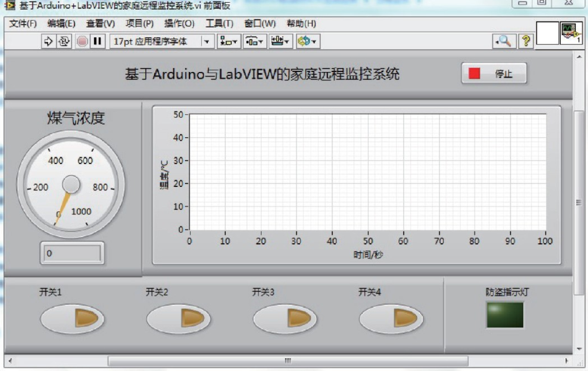The width and height of the screenshot is (588, 371).
Task: Click the 防盗指示灯 LED indicator
Action: click(x=505, y=315)
